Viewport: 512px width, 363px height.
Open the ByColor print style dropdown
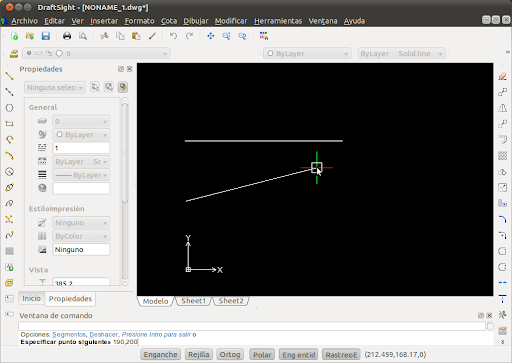[x=81, y=236]
